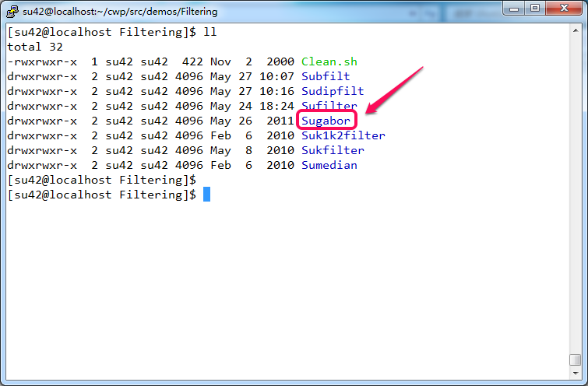588x386 pixels.
Task: Click the 'll' command text
Action: [210, 32]
